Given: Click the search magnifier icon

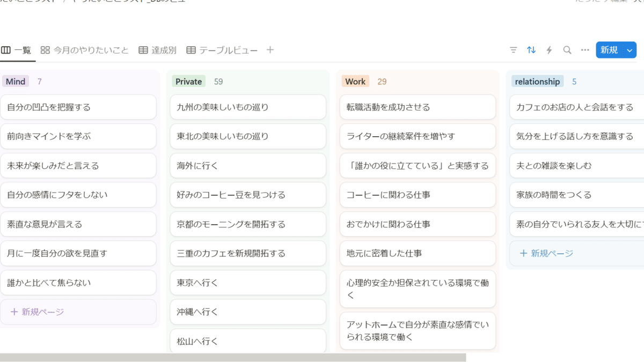Looking at the screenshot, I should coord(567,50).
